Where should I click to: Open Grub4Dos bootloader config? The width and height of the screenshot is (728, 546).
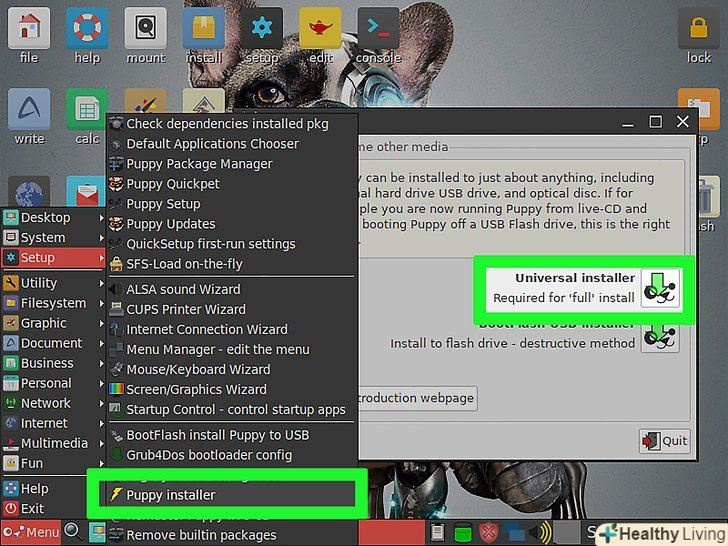[x=231, y=455]
